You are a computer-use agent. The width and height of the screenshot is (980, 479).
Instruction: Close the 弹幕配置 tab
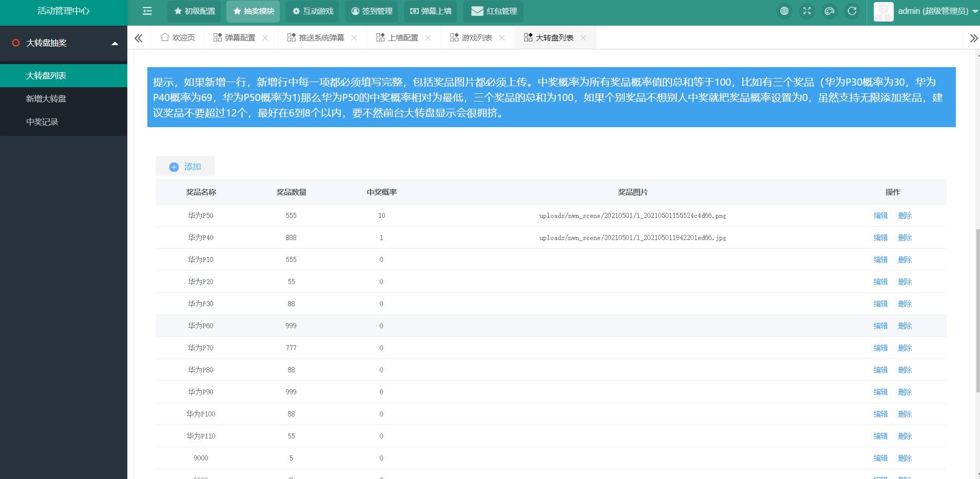tap(265, 38)
